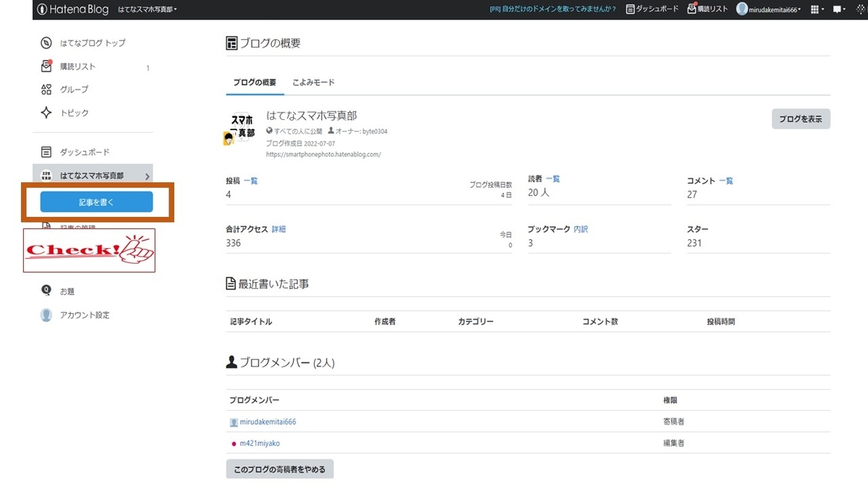868x488 pixels.
Task: Open the PR custom domain link
Action: [553, 9]
